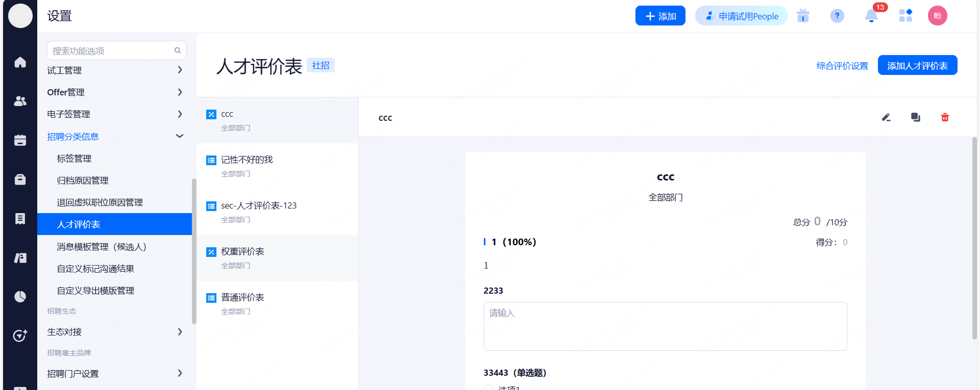Click the 2233 text input area

pos(665,326)
